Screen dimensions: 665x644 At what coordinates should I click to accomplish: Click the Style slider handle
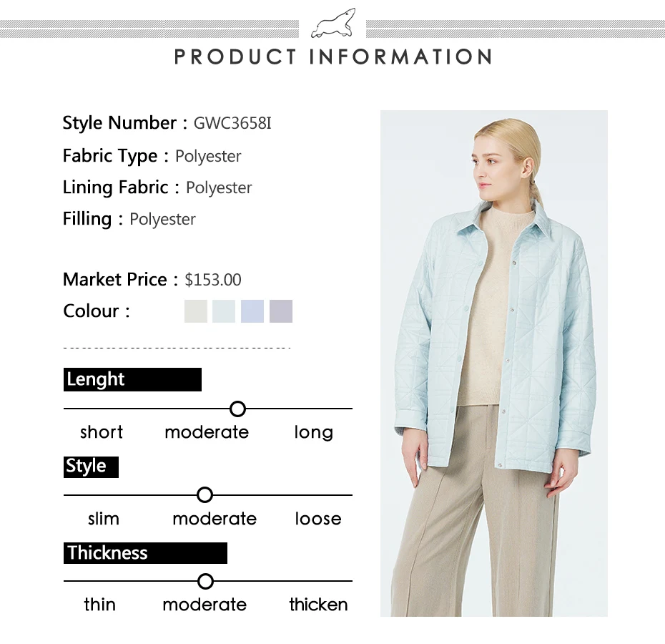point(205,495)
